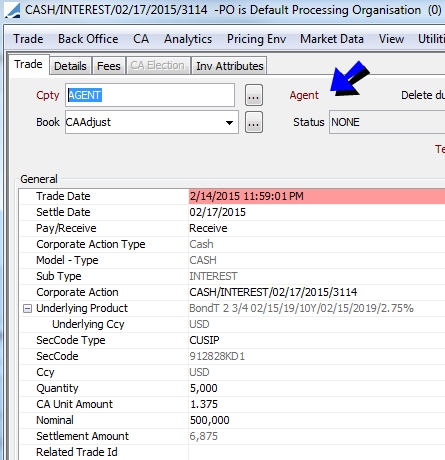Click the Cpty field containing AGENT
The height and width of the screenshot is (460, 445).
(150, 95)
